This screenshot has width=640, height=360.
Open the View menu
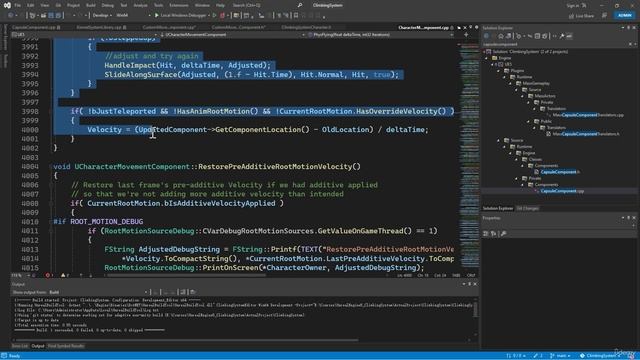(44, 5)
